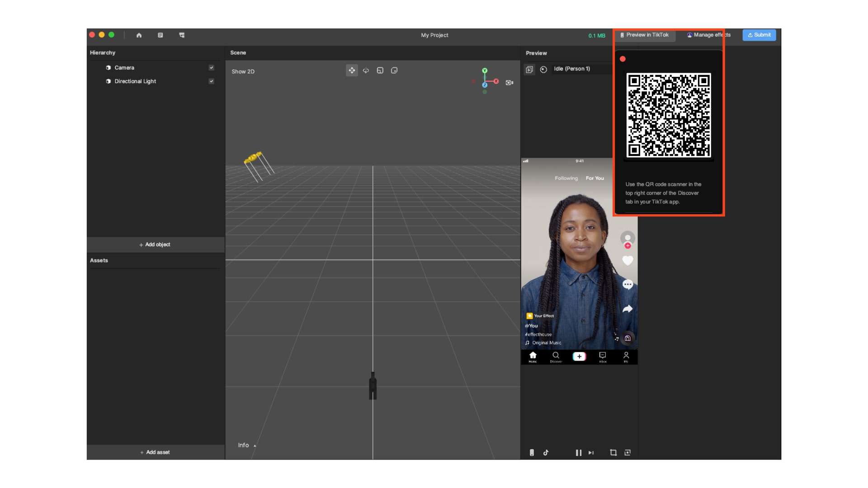Click Discover tab in phone preview nav bar
The image size is (868, 488).
[556, 357]
